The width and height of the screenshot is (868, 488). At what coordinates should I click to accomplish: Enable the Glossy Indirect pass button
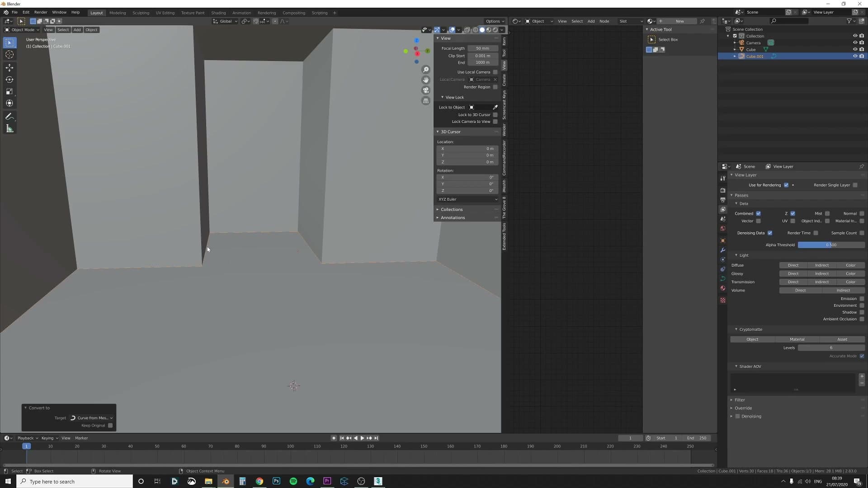pos(821,274)
